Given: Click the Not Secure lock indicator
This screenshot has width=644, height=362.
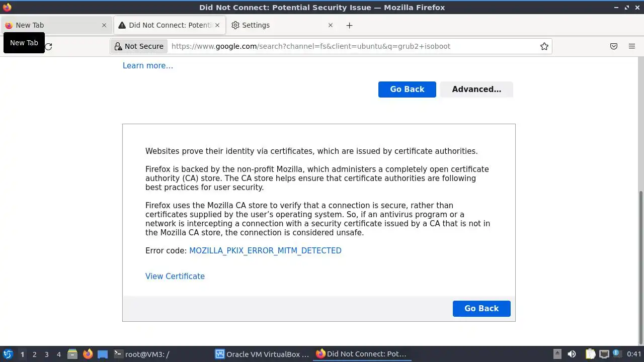Looking at the screenshot, I should 139,46.
